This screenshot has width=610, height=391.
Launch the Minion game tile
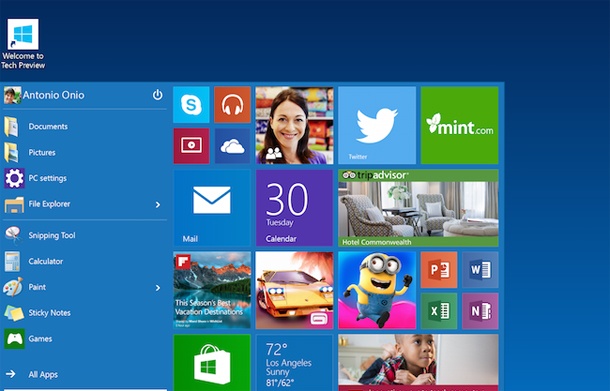pos(377,290)
